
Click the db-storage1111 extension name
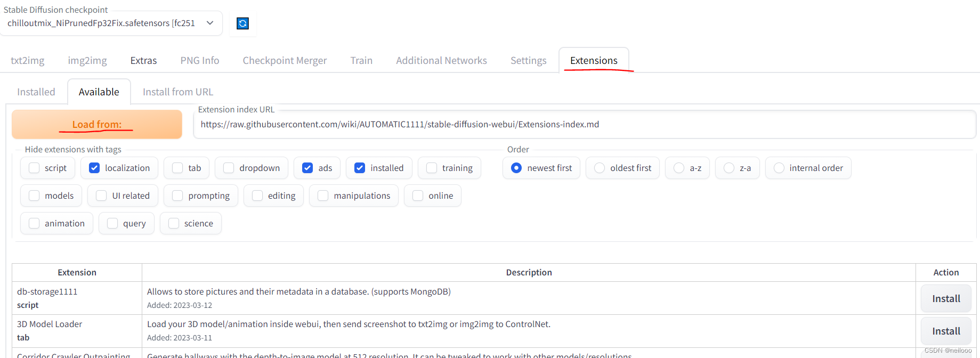(x=47, y=292)
